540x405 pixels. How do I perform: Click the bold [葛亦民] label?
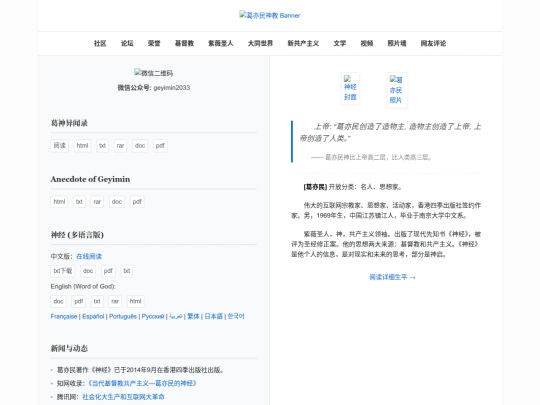(x=315, y=187)
